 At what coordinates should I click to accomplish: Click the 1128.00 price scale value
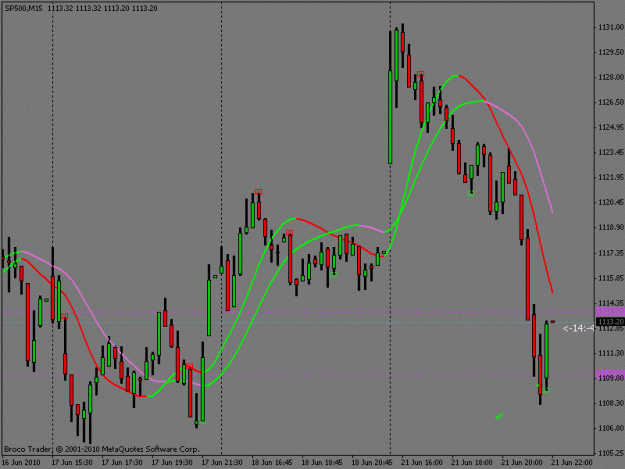(x=610, y=77)
